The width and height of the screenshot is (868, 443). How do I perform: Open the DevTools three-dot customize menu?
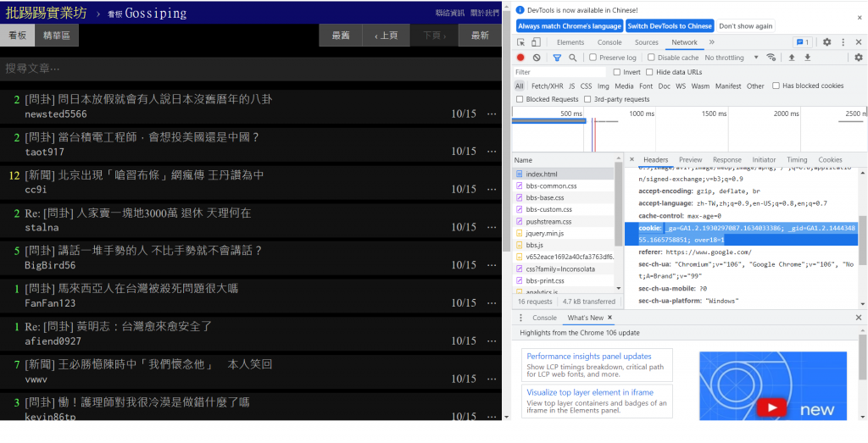click(843, 42)
